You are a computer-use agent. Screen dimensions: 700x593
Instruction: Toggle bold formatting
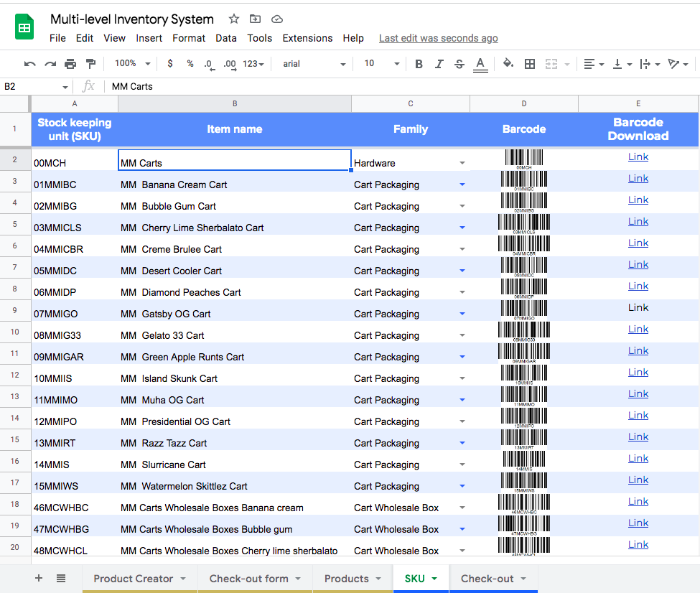point(419,64)
